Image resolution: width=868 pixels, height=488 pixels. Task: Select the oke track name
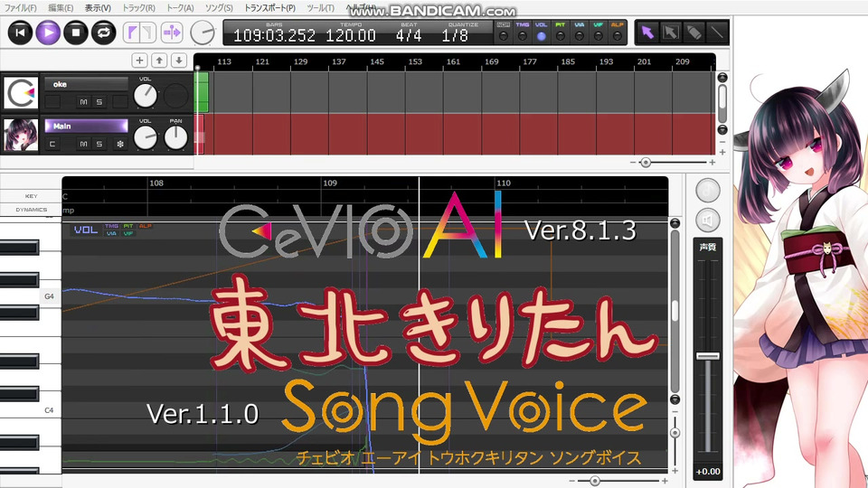pyautogui.click(x=86, y=84)
